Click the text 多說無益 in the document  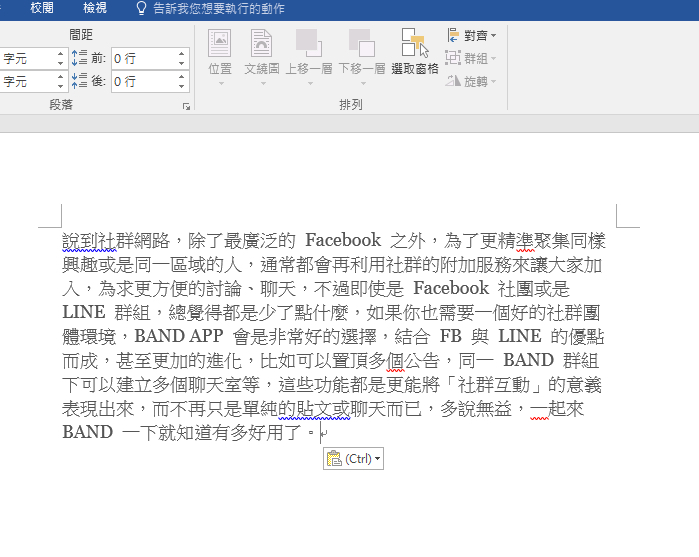point(476,408)
